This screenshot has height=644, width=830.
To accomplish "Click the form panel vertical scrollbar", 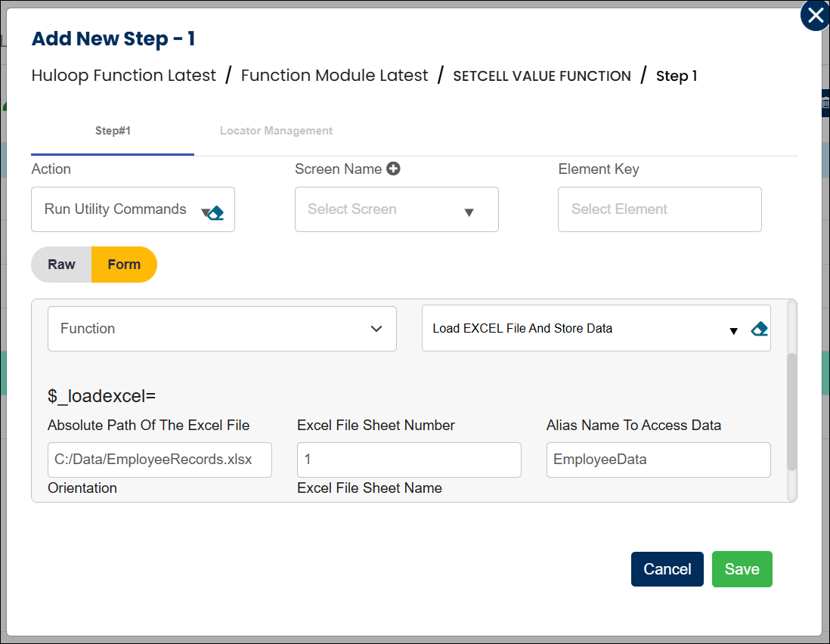I will click(791, 412).
